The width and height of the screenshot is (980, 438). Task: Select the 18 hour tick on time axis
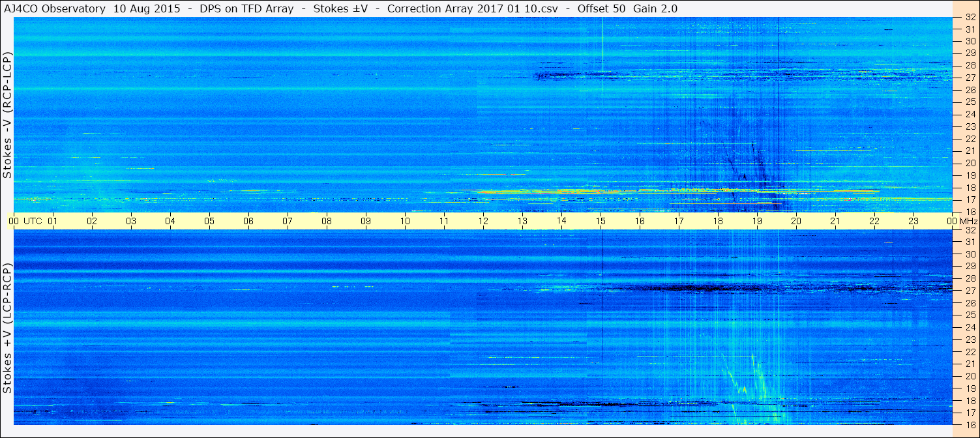(718, 221)
